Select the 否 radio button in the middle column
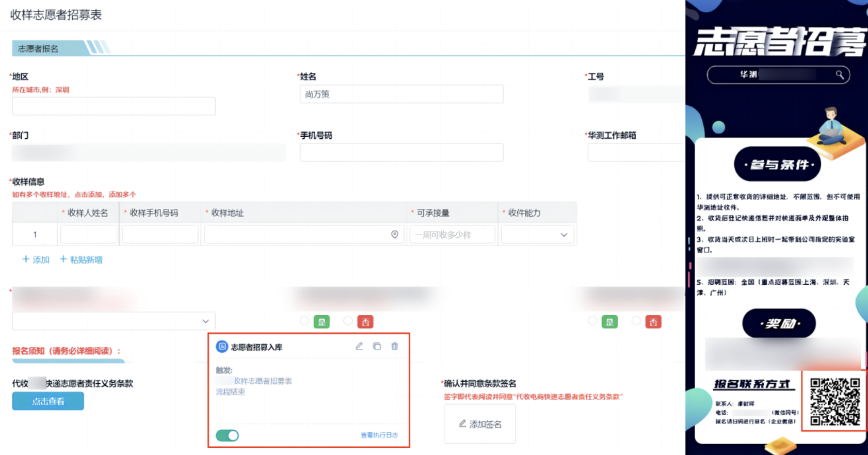 click(x=348, y=321)
